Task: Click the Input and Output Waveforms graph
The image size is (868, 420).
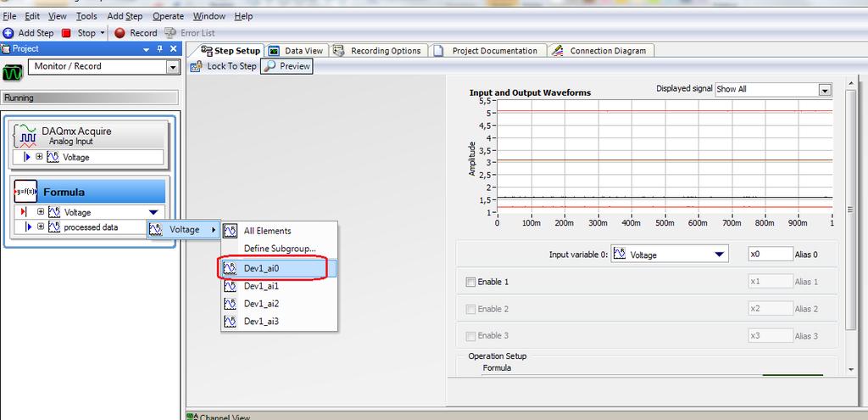Action: [x=665, y=156]
